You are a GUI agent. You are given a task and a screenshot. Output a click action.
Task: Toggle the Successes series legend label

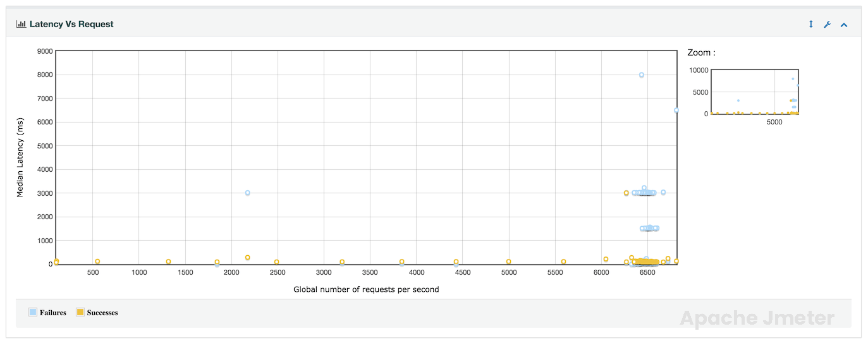(x=102, y=313)
